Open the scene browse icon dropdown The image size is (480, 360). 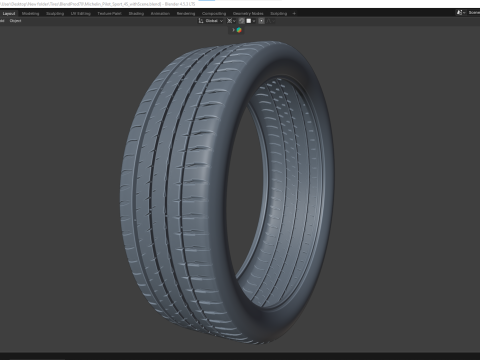pyautogui.click(x=461, y=13)
